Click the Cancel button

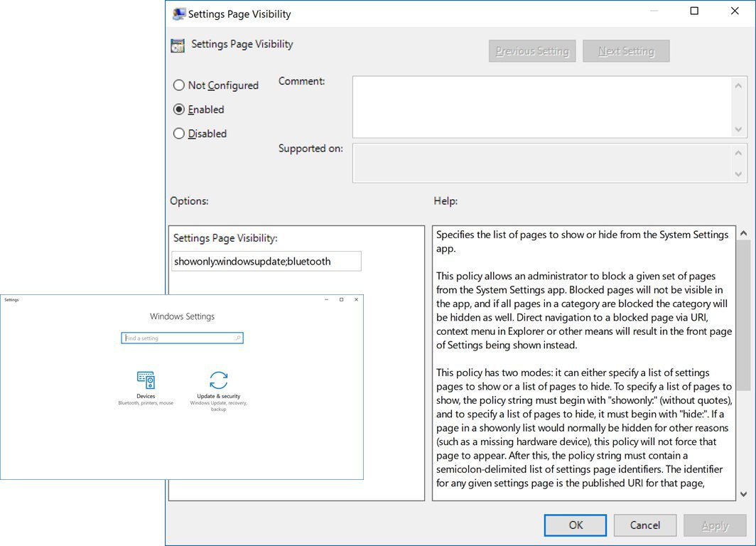(645, 525)
